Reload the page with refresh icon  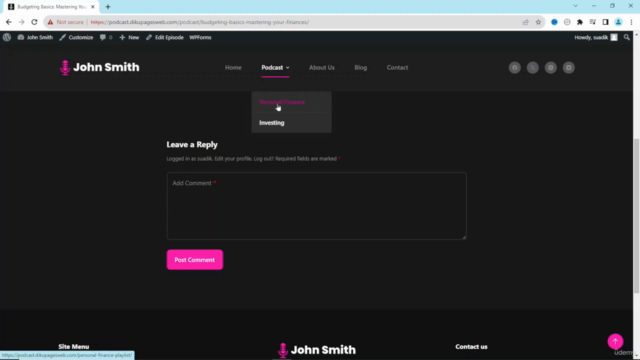coord(34,22)
